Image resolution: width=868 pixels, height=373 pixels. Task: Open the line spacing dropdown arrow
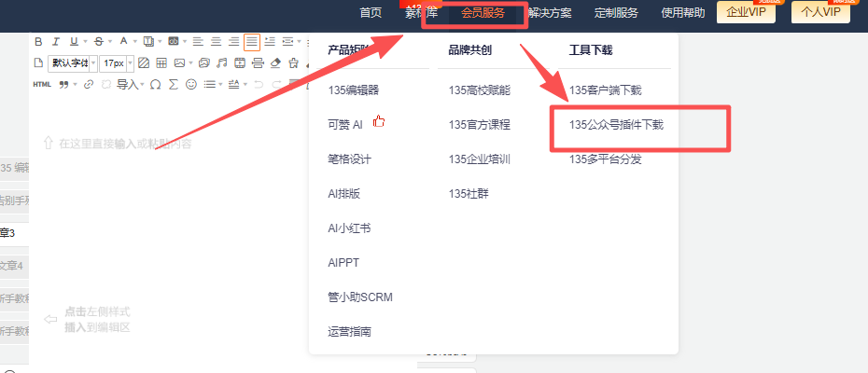(x=245, y=84)
